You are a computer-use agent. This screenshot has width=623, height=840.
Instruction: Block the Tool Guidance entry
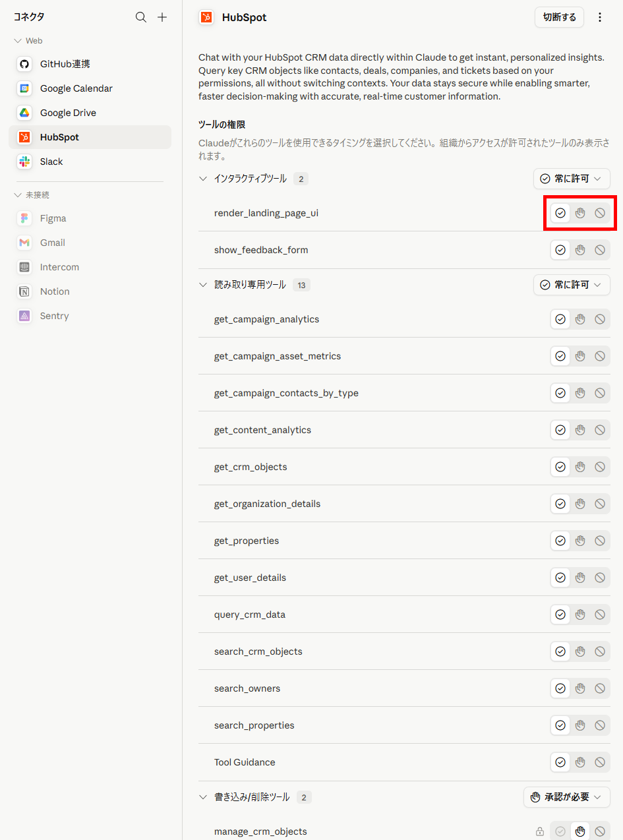tap(600, 762)
